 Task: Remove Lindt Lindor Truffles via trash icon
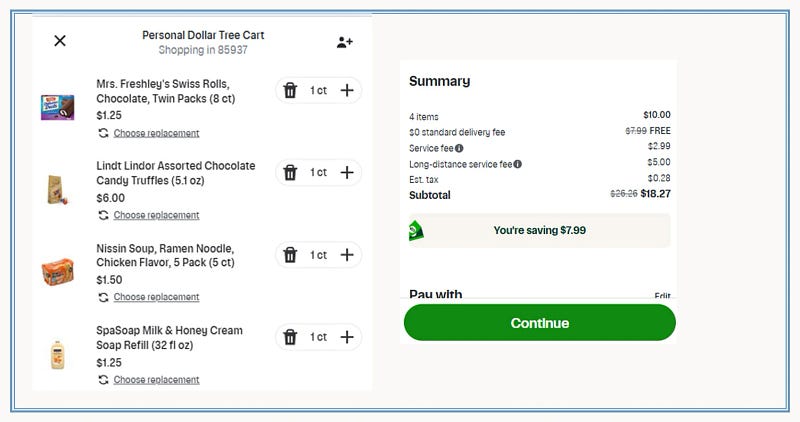click(290, 172)
